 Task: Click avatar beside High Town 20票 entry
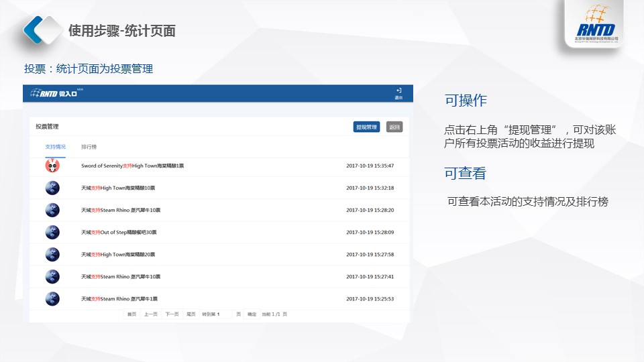pyautogui.click(x=52, y=254)
